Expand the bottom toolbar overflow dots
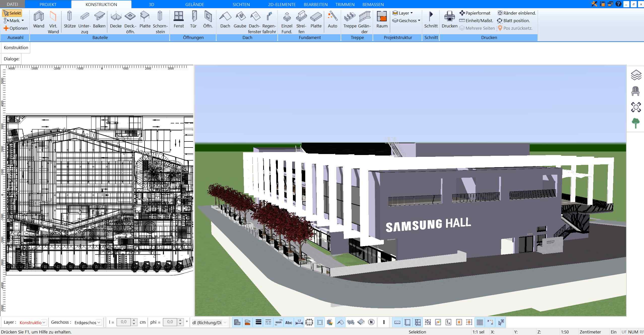This screenshot has height=335, width=644. [384, 322]
